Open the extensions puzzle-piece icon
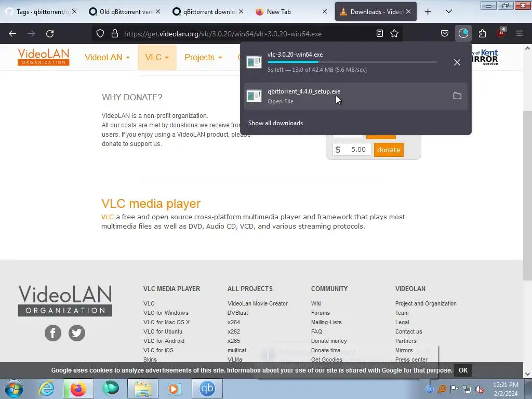Image resolution: width=532 pixels, height=399 pixels. (482, 34)
